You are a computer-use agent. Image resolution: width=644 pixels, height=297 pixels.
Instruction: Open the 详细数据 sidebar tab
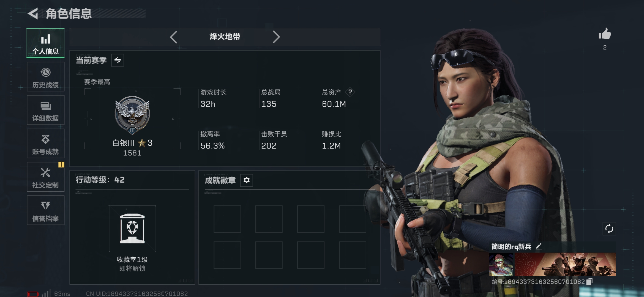coord(46,110)
